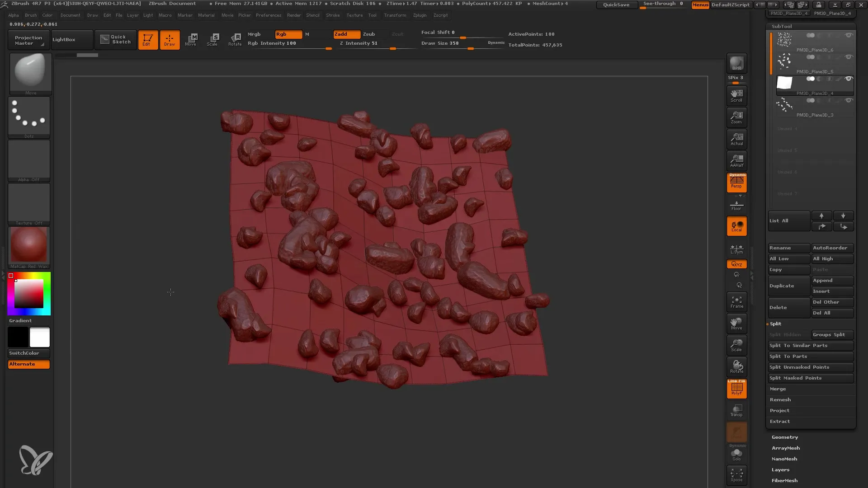Open the Stroke menu bar item
868x488 pixels.
click(x=332, y=15)
